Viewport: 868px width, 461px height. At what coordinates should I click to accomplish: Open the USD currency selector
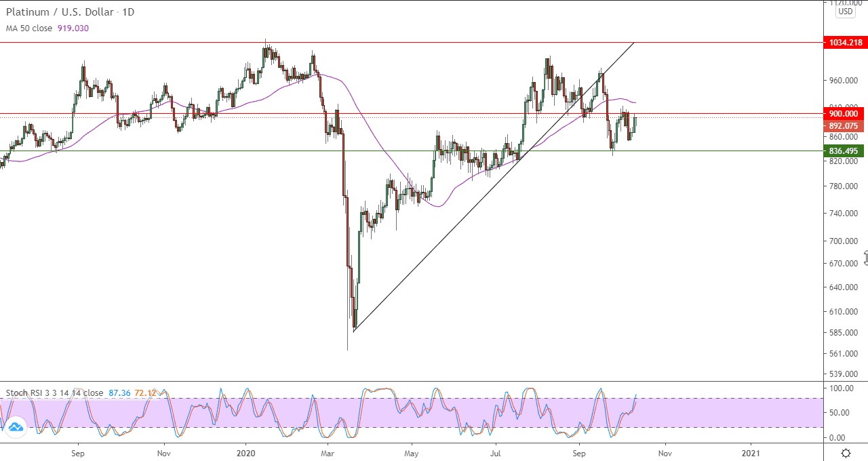point(846,12)
